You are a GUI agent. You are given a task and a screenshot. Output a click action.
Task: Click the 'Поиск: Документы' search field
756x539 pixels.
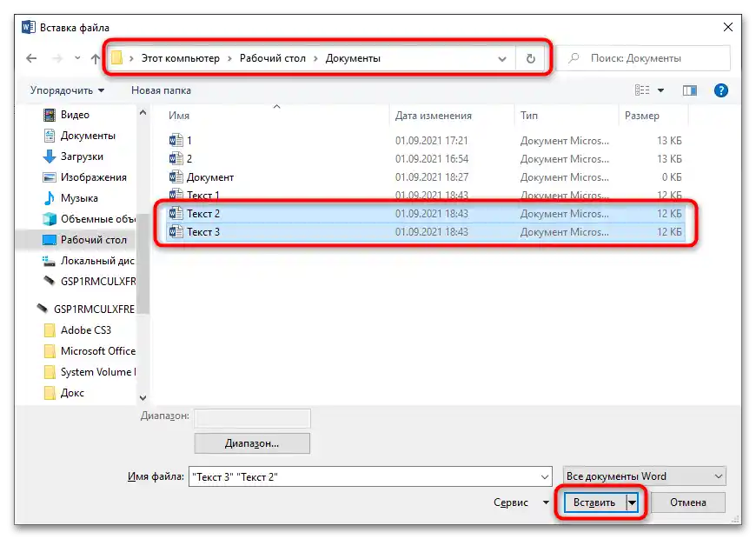pos(643,58)
